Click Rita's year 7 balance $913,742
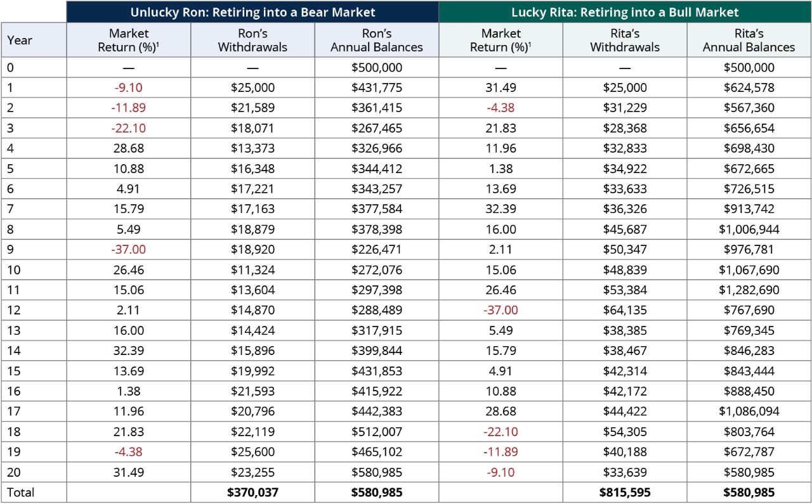 point(749,209)
